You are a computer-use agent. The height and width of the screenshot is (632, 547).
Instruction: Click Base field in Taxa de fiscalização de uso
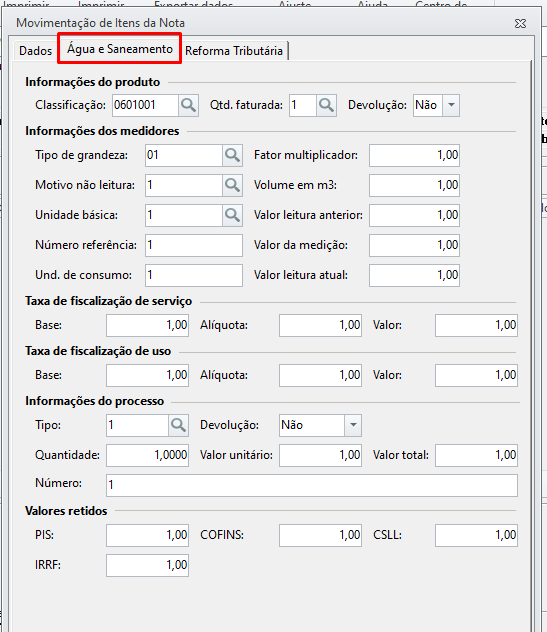148,375
